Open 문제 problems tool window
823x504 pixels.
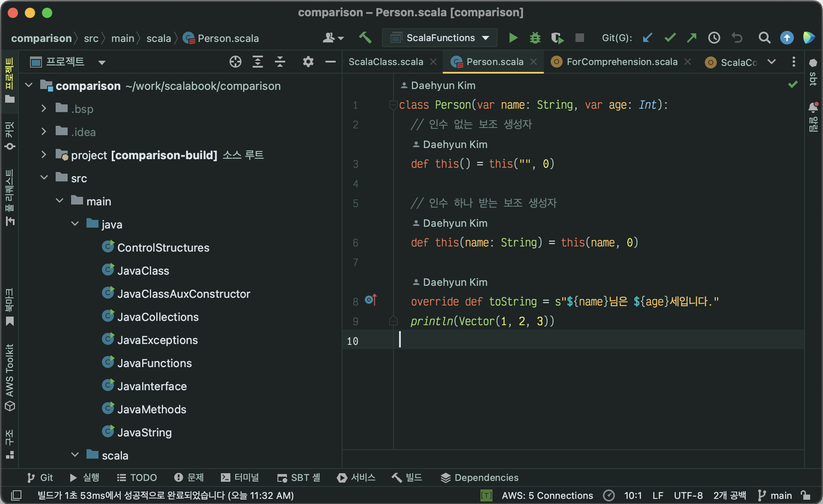pos(189,477)
